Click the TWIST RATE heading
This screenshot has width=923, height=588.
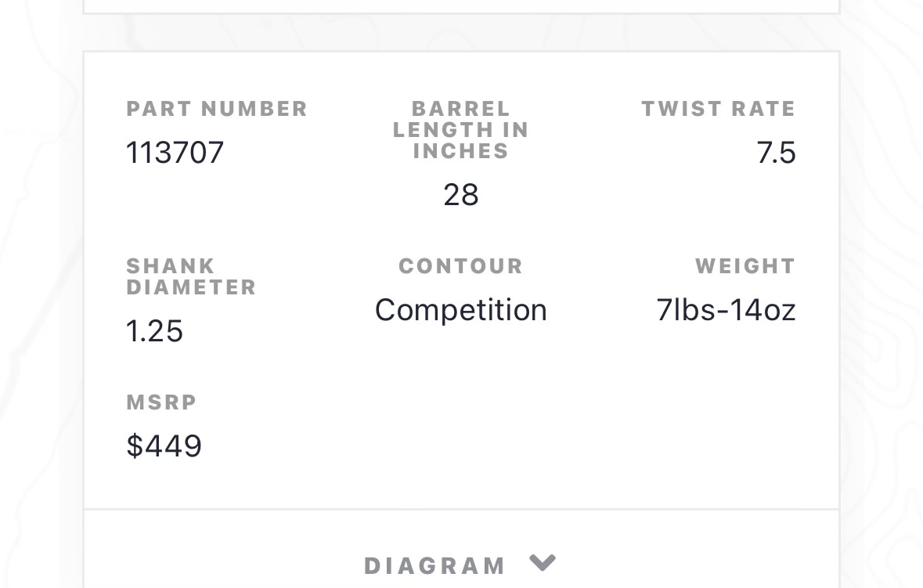pyautogui.click(x=719, y=109)
